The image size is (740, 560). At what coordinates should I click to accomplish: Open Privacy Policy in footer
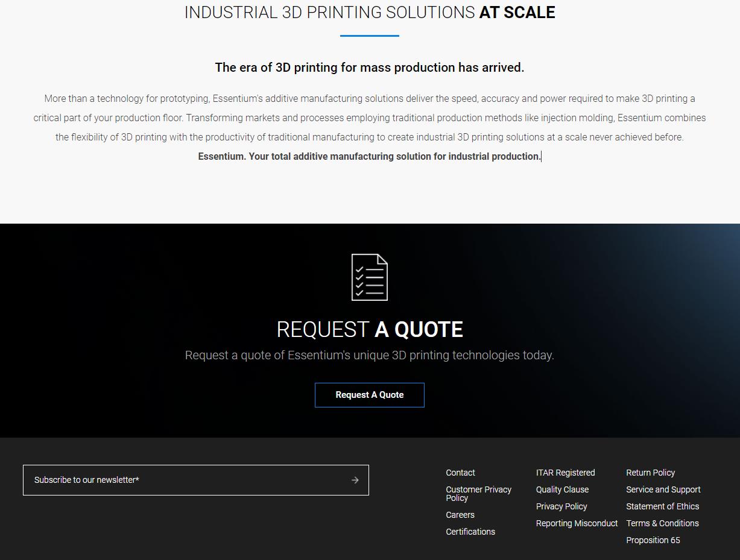(561, 506)
